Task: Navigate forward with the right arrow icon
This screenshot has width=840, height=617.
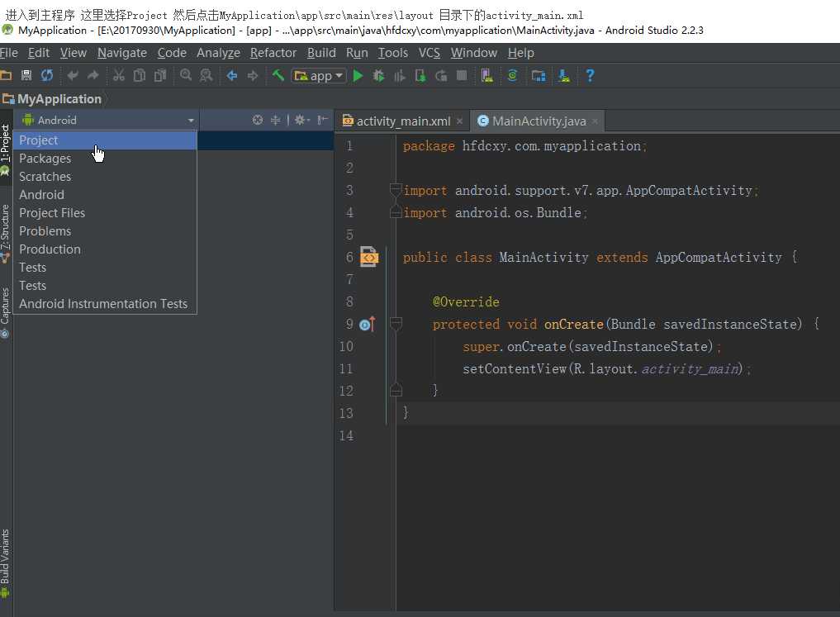Action: click(x=253, y=75)
